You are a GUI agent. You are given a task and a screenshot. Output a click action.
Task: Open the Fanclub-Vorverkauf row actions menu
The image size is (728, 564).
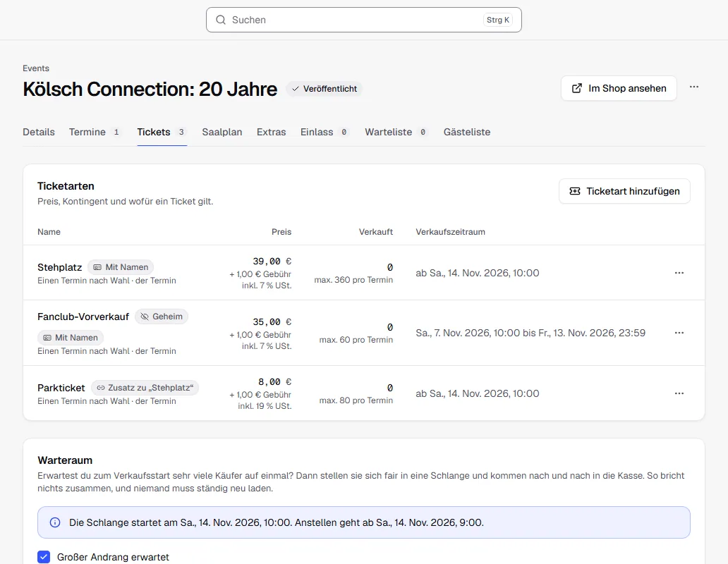pos(679,333)
